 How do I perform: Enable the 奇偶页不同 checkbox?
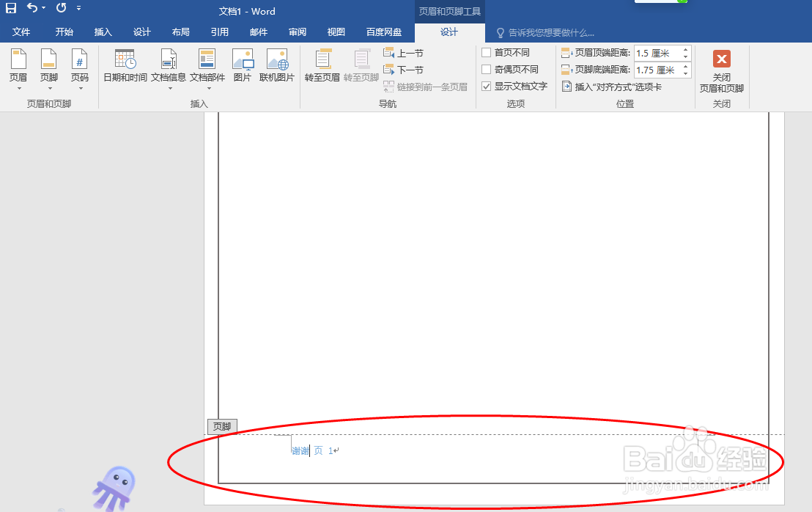[487, 69]
